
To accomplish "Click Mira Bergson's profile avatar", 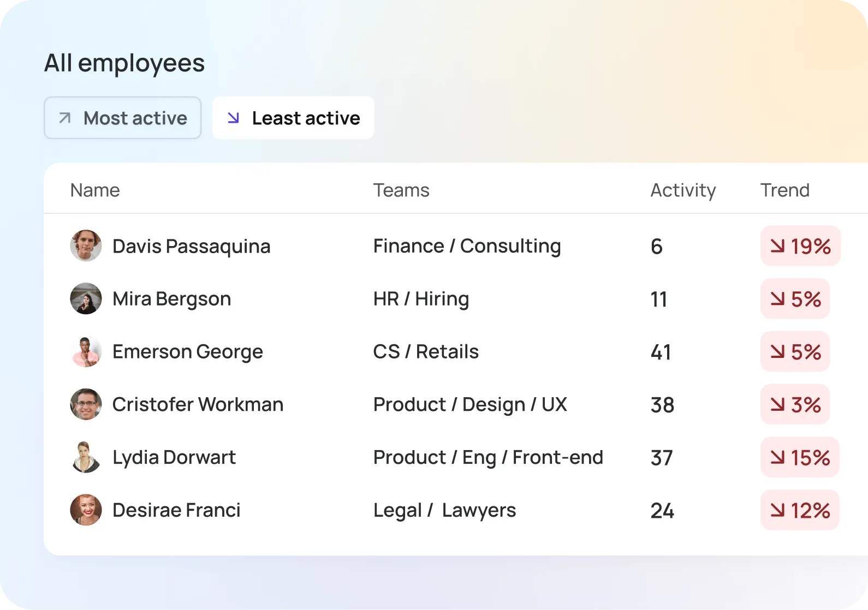I will tap(86, 298).
